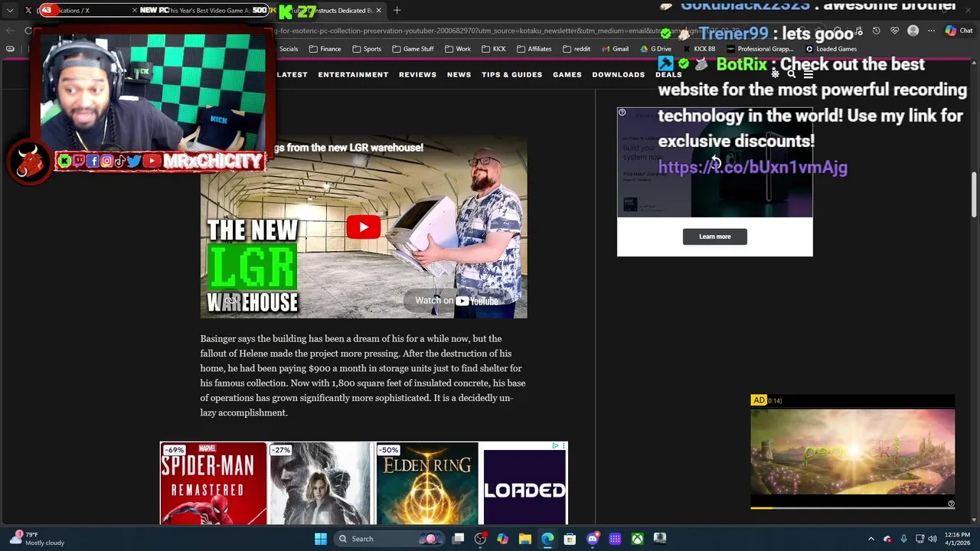This screenshot has height=551, width=980.
Task: Seek the video ad progress bar
Action: [852, 507]
